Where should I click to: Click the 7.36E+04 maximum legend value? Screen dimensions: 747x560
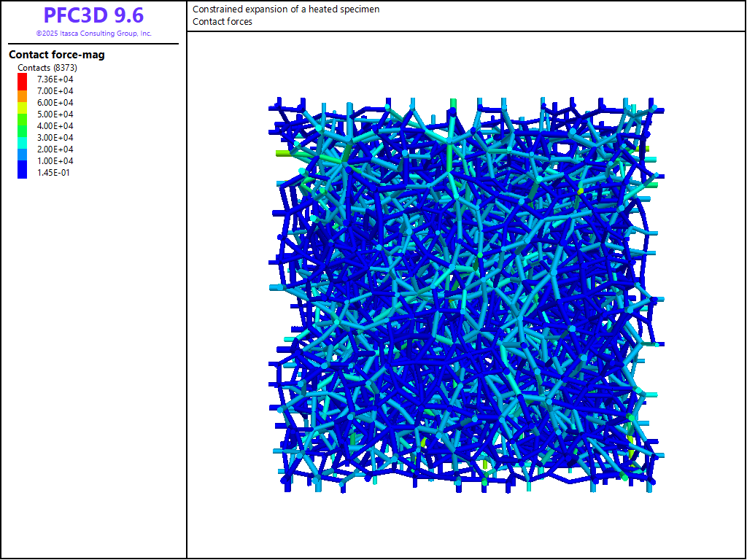pyautogui.click(x=55, y=79)
